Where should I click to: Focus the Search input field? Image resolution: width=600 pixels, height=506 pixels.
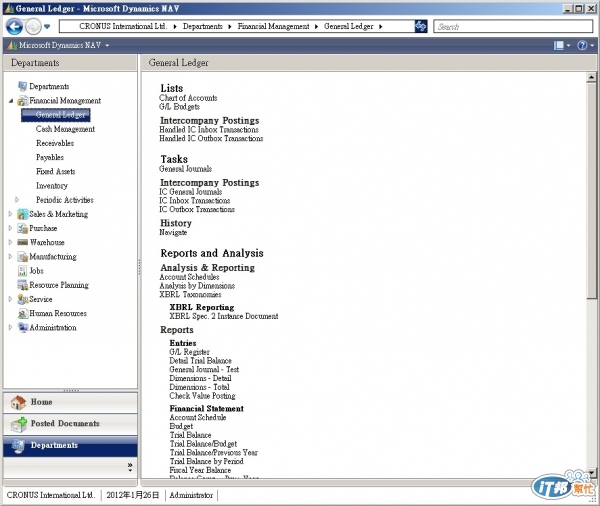(513, 26)
